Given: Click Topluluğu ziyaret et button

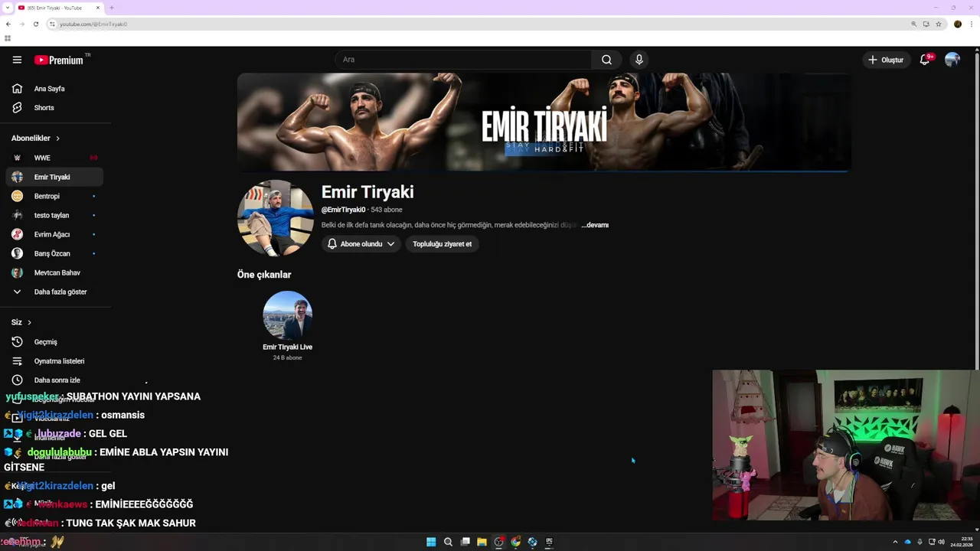Looking at the screenshot, I should tap(442, 244).
